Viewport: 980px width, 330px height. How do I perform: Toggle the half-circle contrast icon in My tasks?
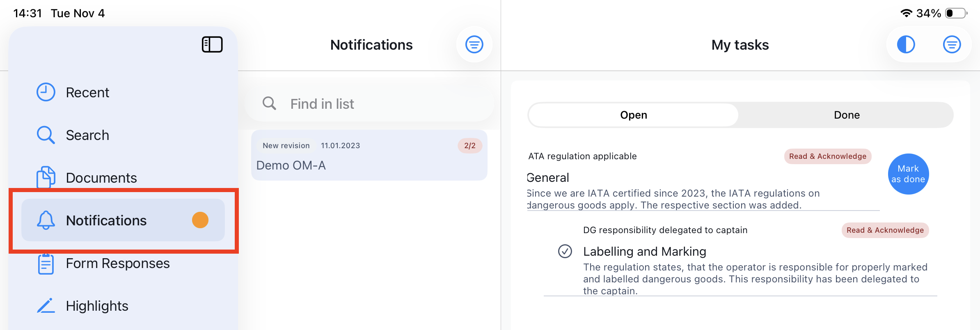pos(906,44)
